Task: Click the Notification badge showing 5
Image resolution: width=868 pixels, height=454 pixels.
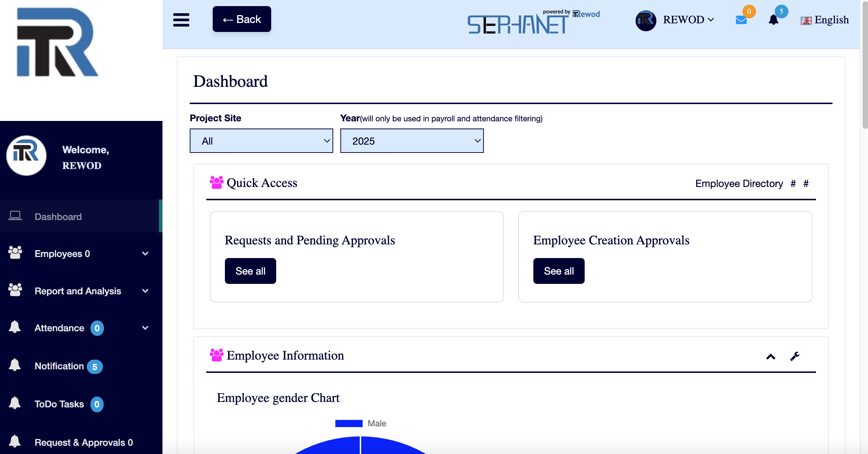Action: pyautogui.click(x=94, y=366)
